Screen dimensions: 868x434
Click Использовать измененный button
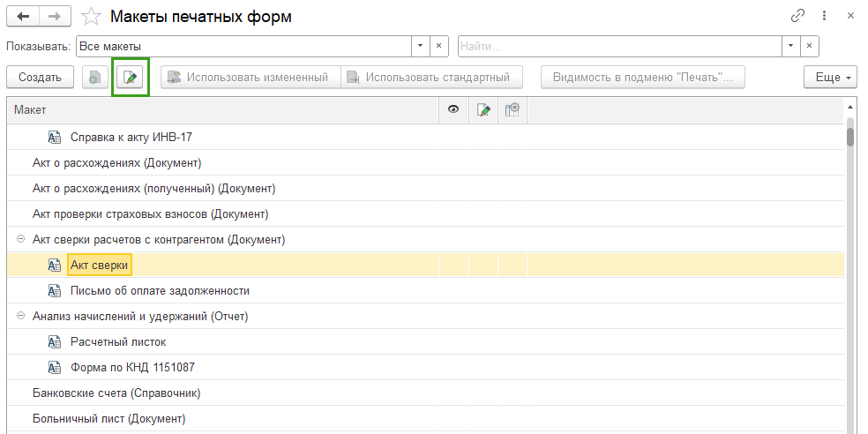click(x=251, y=78)
